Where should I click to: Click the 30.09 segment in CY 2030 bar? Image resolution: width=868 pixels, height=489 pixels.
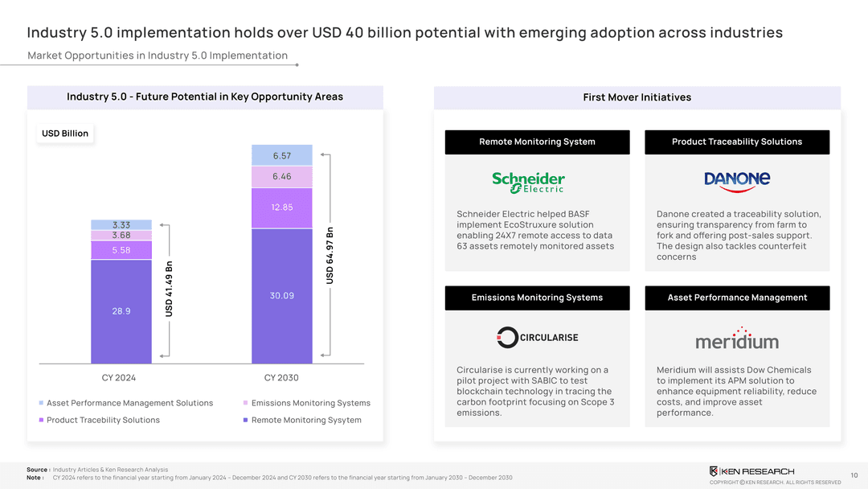(281, 296)
